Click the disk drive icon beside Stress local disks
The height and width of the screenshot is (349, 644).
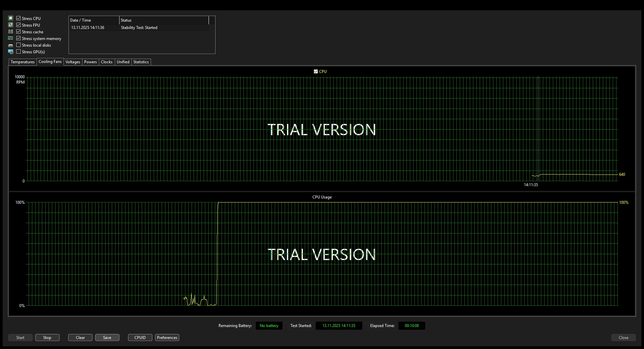point(11,45)
